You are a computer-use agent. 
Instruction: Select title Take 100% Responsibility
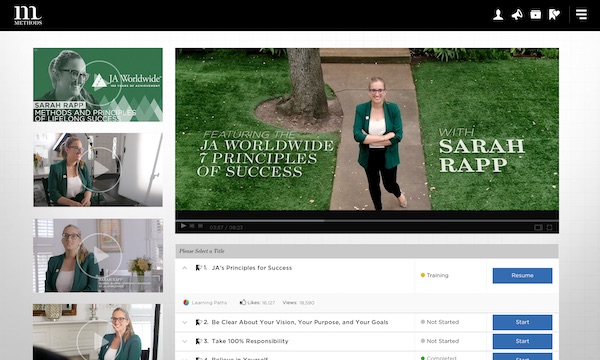tap(249, 341)
